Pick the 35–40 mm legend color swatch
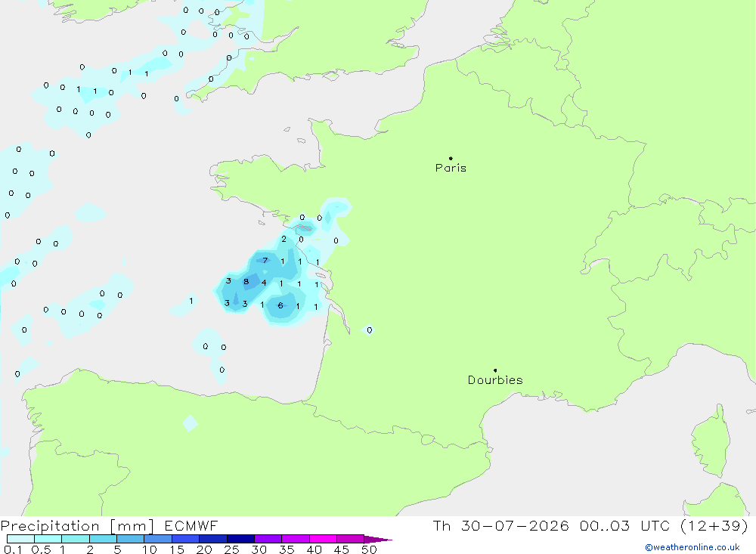Screen dimensions: 756x554 296,539
